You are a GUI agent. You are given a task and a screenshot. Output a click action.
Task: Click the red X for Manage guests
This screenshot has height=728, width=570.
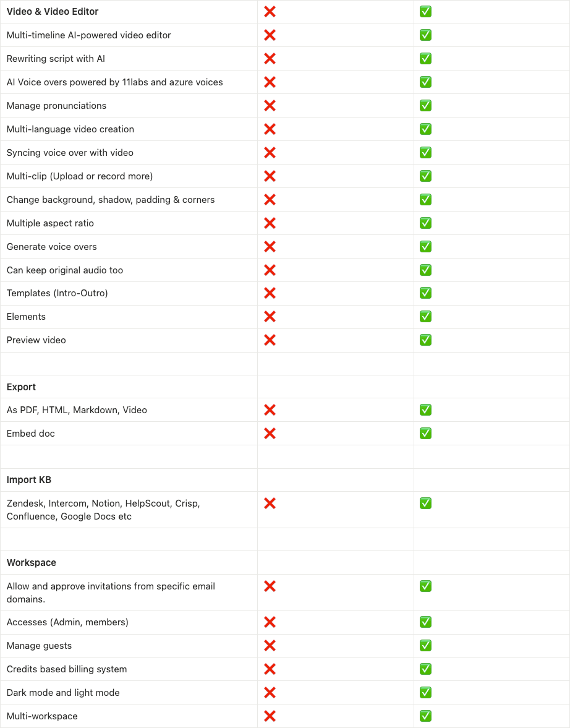[270, 646]
